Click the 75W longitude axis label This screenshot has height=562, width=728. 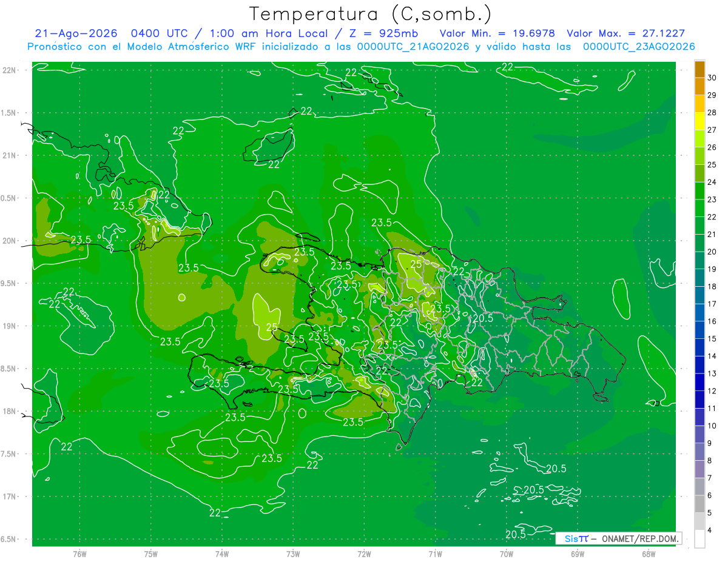(x=151, y=554)
